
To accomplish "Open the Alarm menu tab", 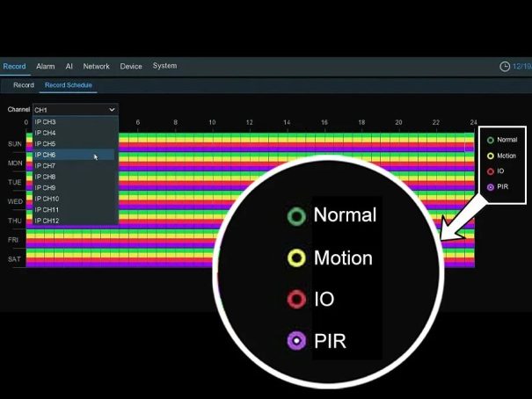I will (45, 67).
